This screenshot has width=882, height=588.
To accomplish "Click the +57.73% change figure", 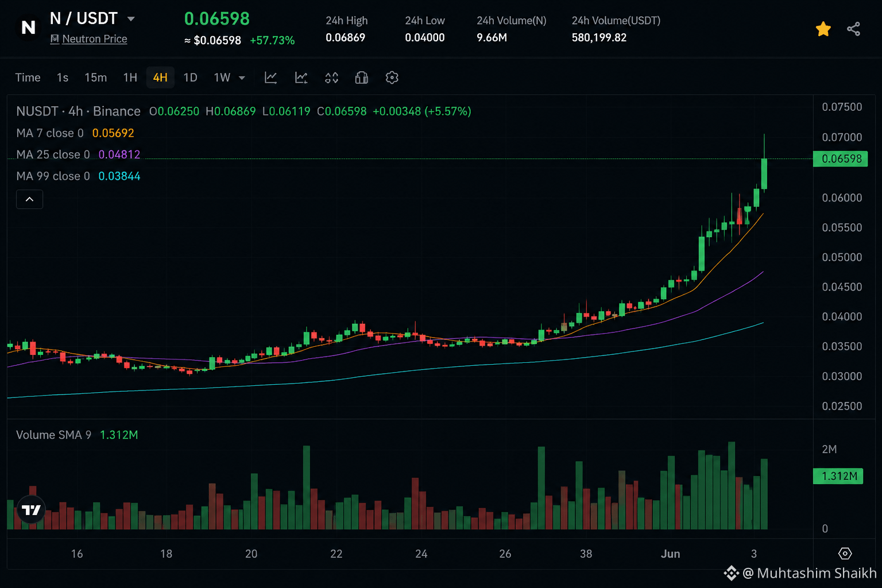I will click(x=272, y=41).
